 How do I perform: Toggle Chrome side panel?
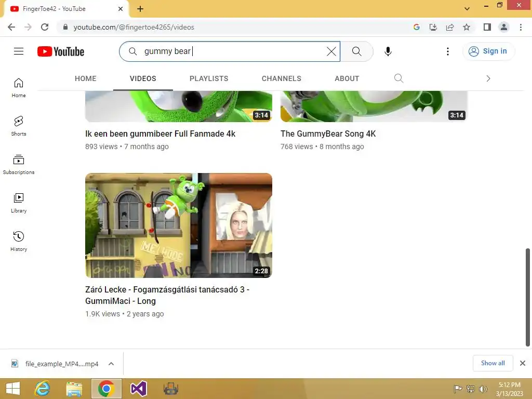coord(487,27)
